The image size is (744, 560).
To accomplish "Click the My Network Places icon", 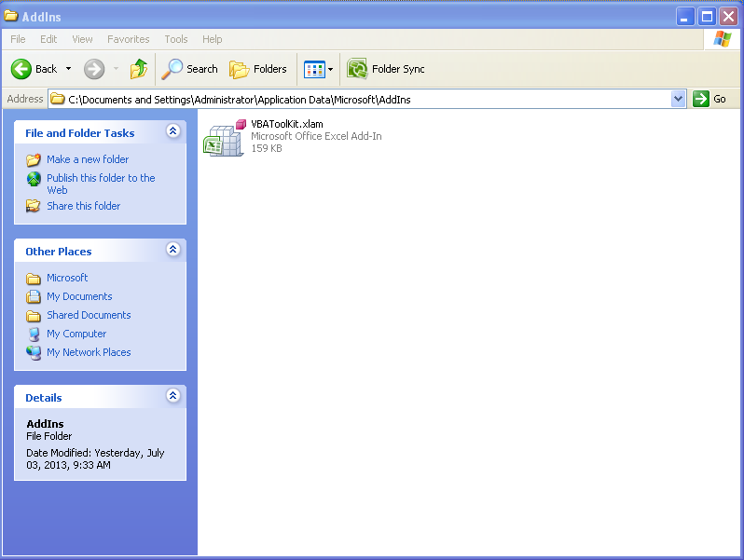I will click(x=34, y=353).
